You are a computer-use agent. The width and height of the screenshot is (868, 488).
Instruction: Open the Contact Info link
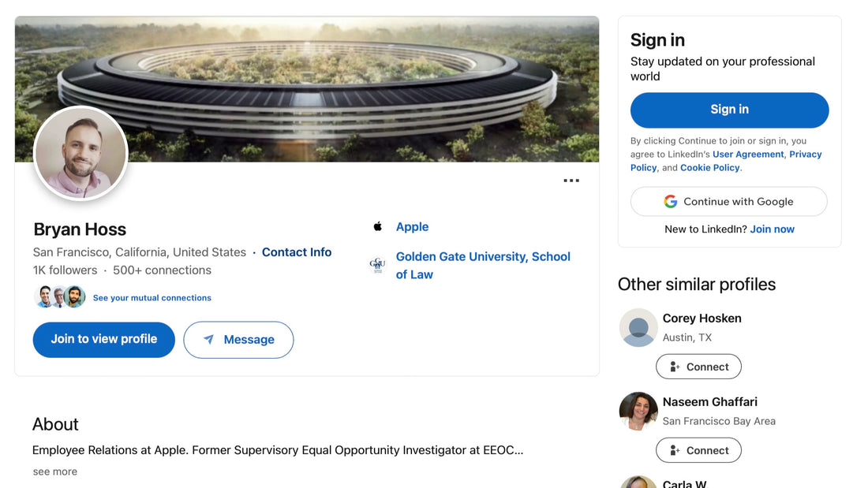click(x=297, y=252)
